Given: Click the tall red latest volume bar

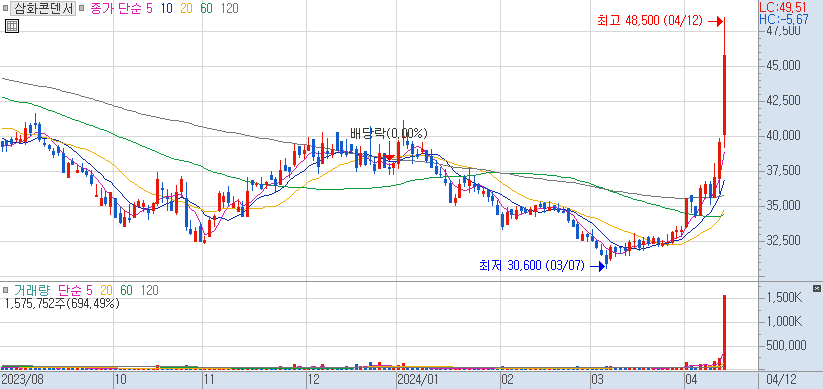Looking at the screenshot, I should point(725,331).
